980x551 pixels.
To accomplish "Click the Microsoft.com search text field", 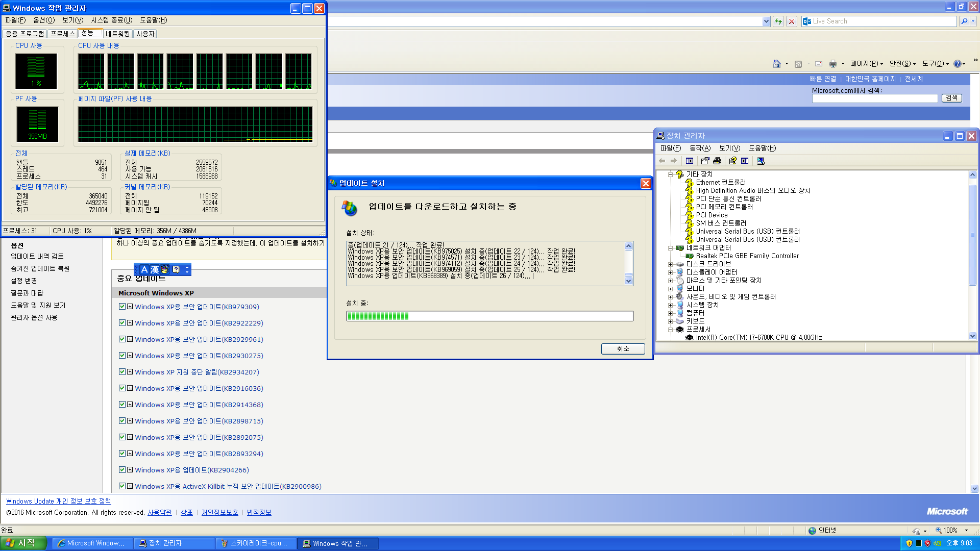I will click(875, 98).
